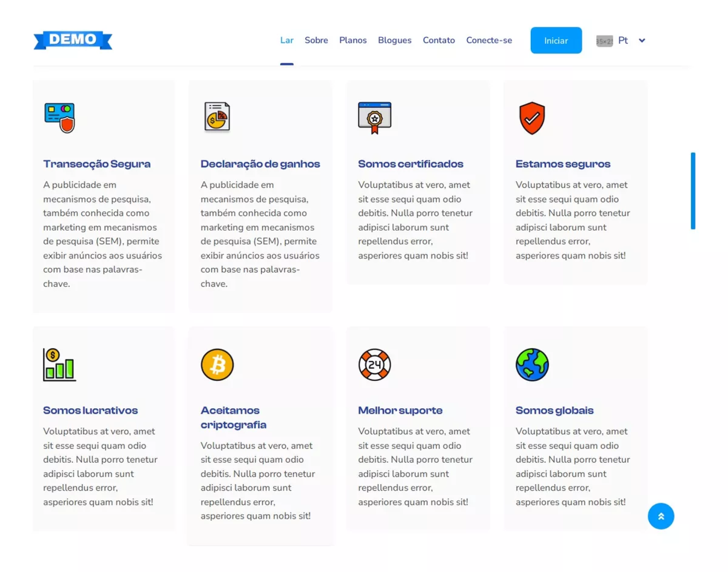Click the orange Bitcoin icon
Viewport: 728px width, 572px height.
coord(217,365)
